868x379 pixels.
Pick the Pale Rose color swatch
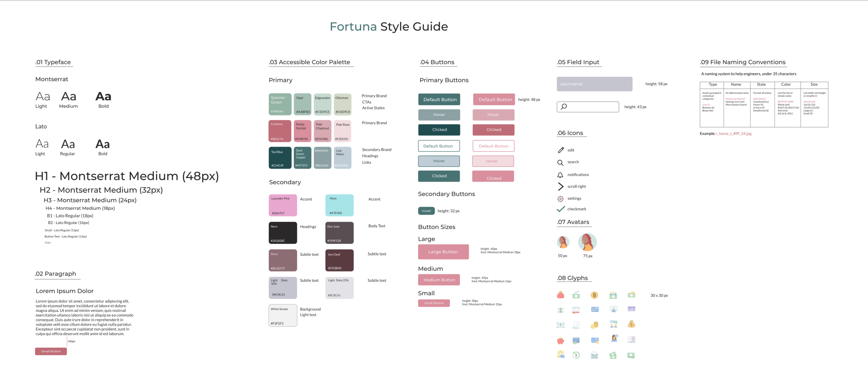point(342,131)
